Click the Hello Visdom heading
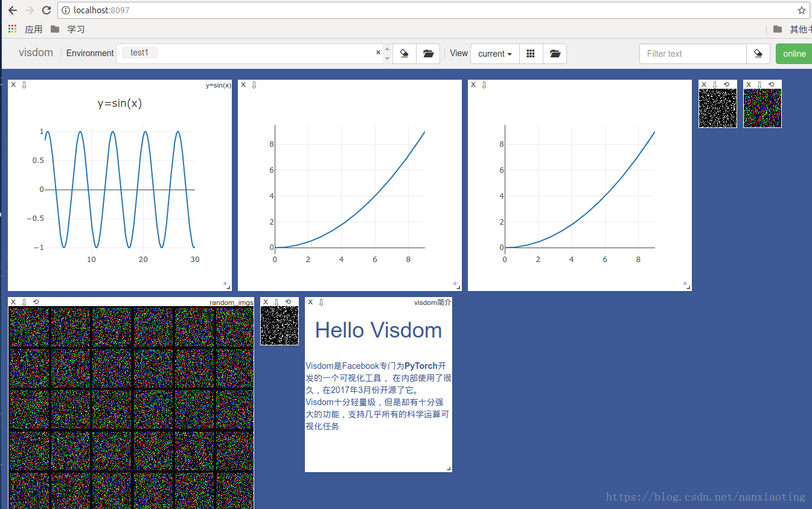 point(379,330)
